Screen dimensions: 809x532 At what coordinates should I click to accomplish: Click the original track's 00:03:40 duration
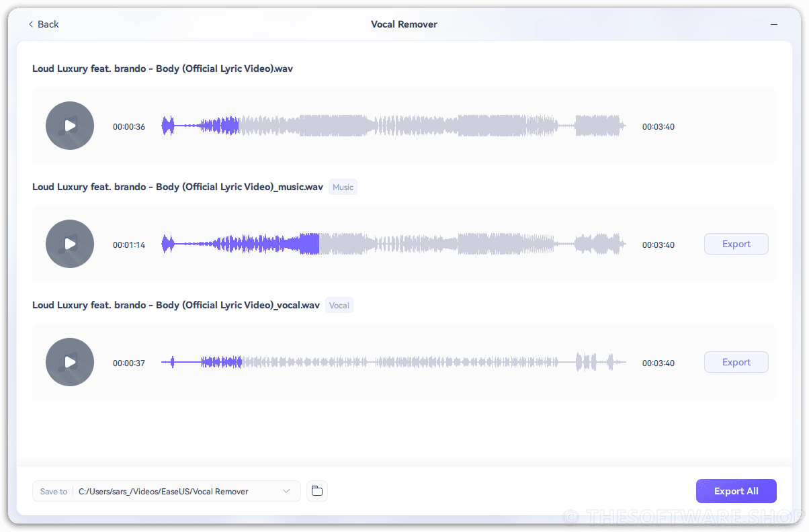(658, 127)
